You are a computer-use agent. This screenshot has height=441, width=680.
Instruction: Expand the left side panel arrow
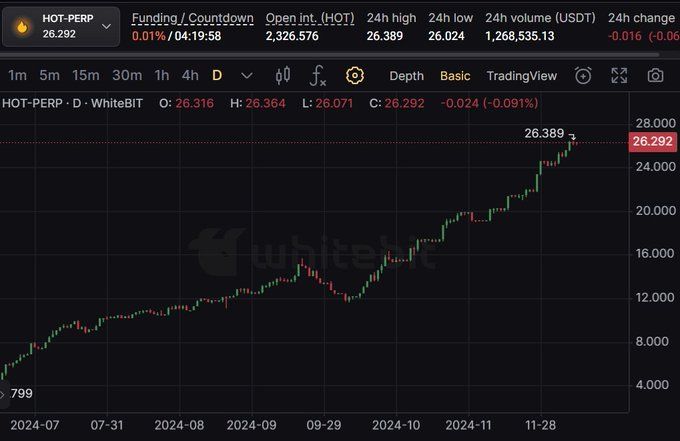coord(3,394)
